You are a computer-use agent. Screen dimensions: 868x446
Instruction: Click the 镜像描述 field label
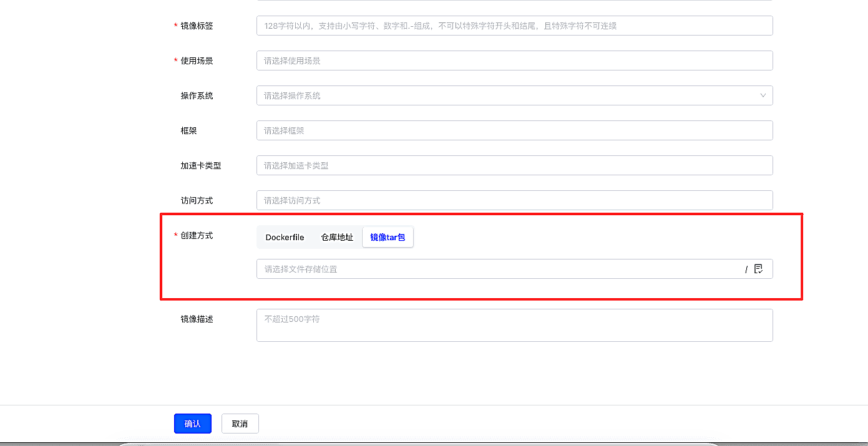tap(197, 319)
